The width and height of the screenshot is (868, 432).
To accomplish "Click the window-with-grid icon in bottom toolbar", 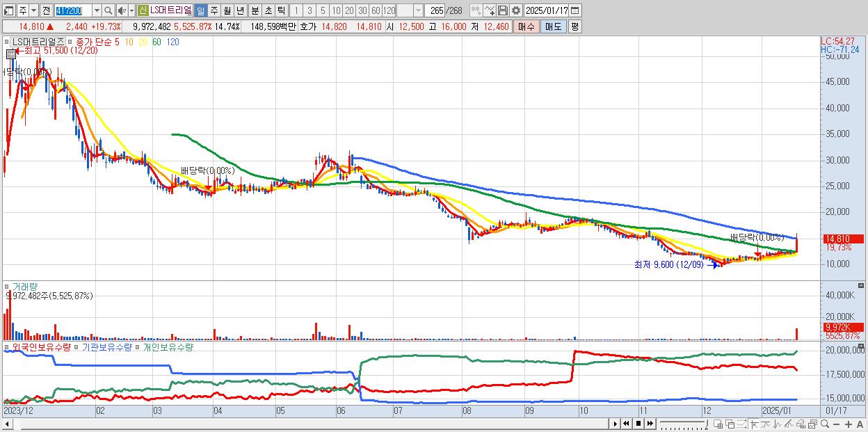I will (718, 424).
